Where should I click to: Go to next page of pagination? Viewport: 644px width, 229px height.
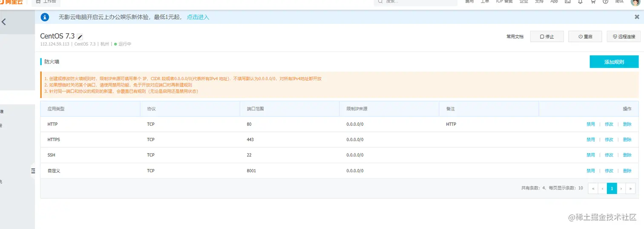pos(621,188)
